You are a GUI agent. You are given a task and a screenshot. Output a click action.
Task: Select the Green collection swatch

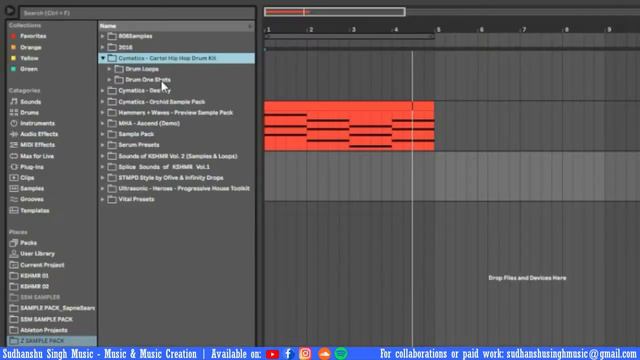[13, 69]
